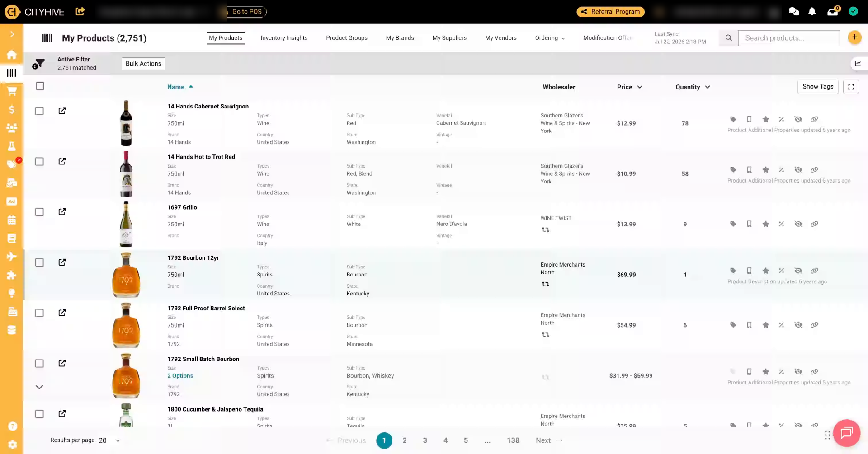Click the Bulk Actions button
This screenshot has width=868, height=454.
click(x=143, y=64)
